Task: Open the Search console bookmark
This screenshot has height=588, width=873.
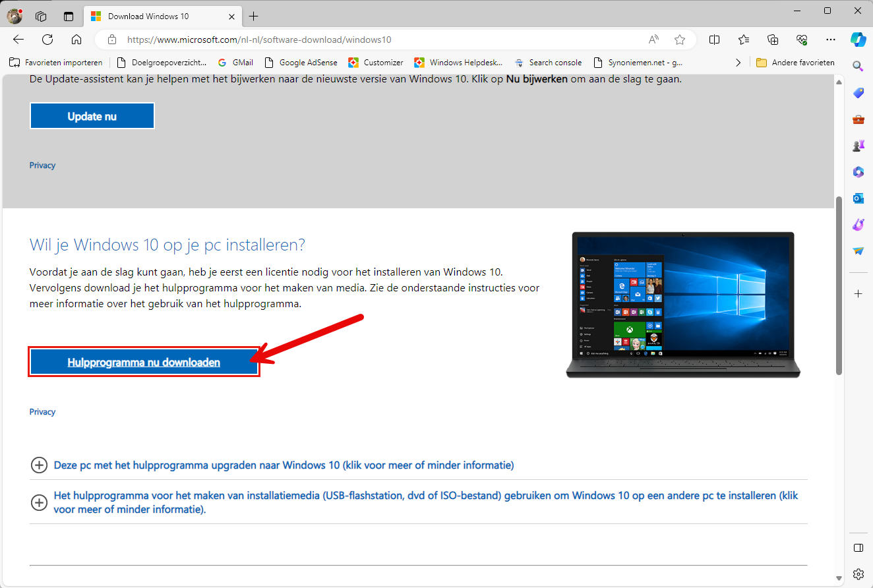Action: (547, 63)
